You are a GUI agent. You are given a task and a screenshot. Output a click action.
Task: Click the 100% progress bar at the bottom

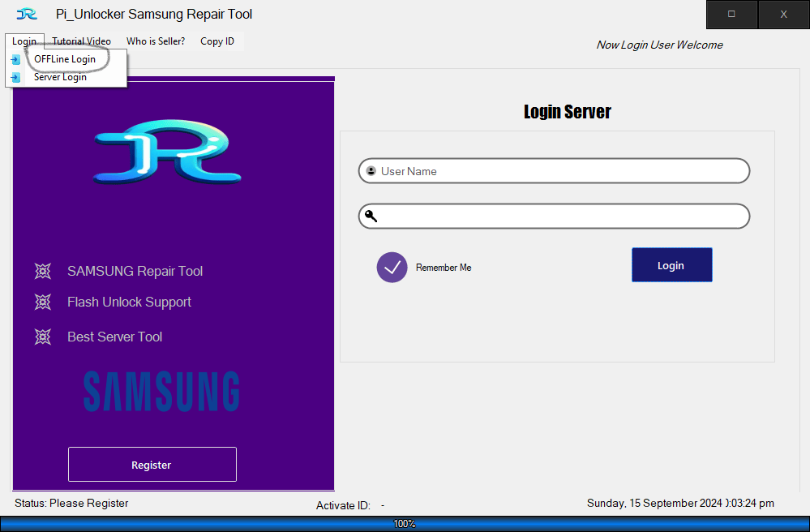405,524
